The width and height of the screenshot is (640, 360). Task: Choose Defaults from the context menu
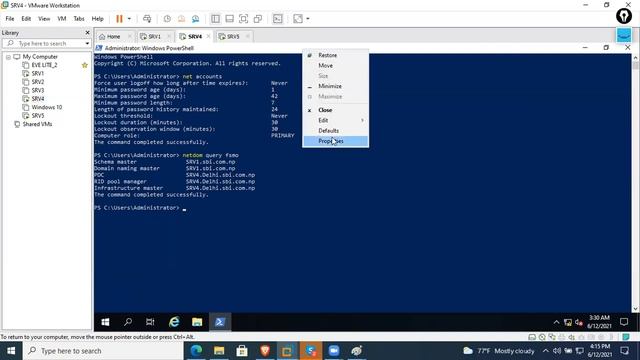pos(336,131)
